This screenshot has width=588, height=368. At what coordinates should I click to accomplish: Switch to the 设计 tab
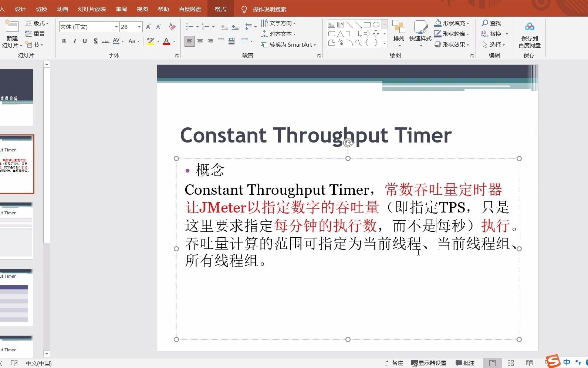click(x=20, y=9)
